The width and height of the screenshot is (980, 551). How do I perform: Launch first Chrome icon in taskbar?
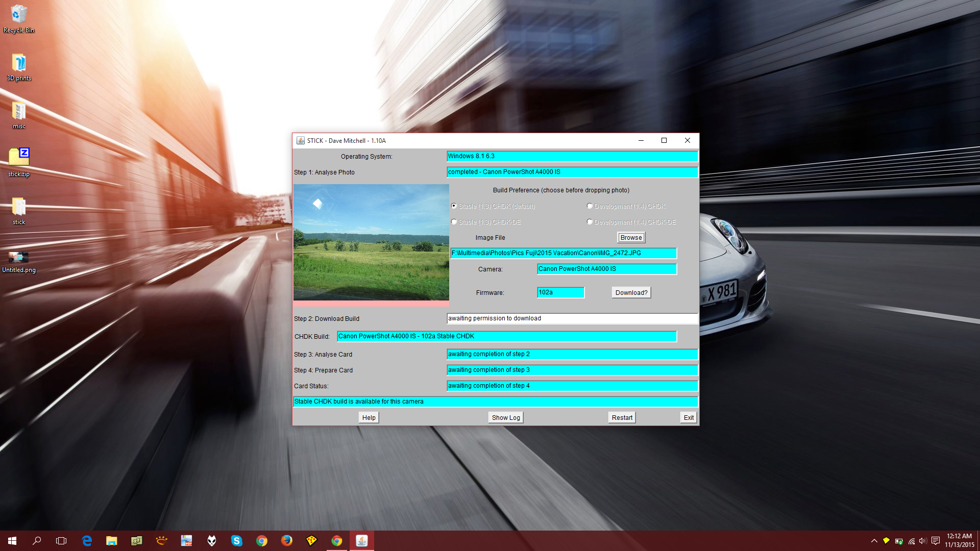(x=261, y=541)
